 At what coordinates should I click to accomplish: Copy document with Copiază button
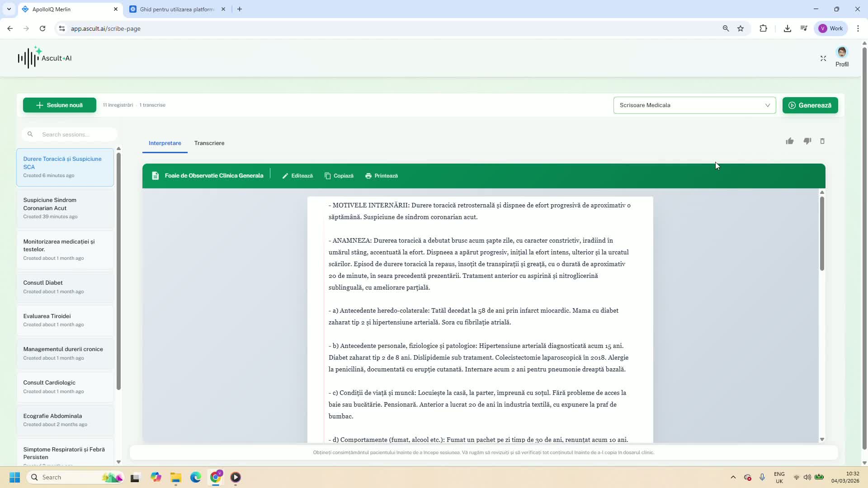point(339,176)
